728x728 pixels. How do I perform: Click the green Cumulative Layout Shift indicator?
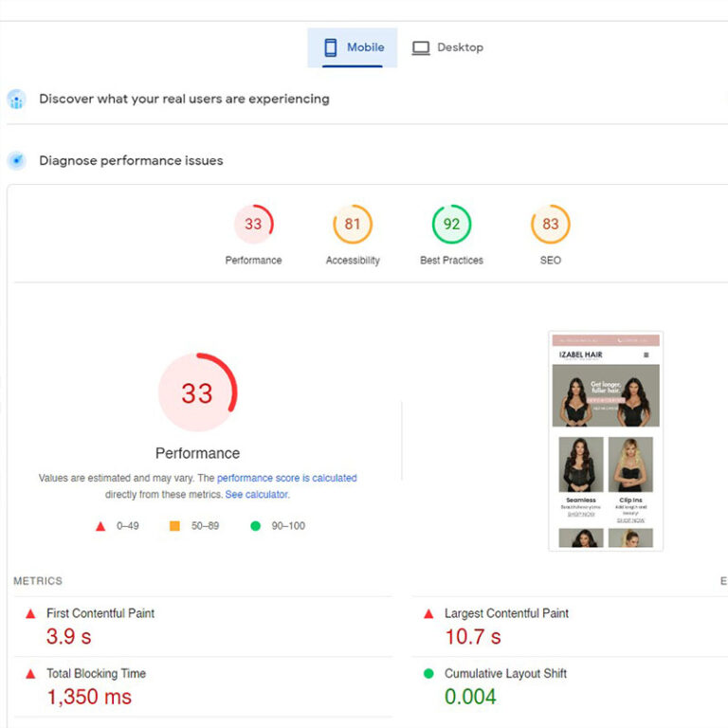click(x=429, y=674)
